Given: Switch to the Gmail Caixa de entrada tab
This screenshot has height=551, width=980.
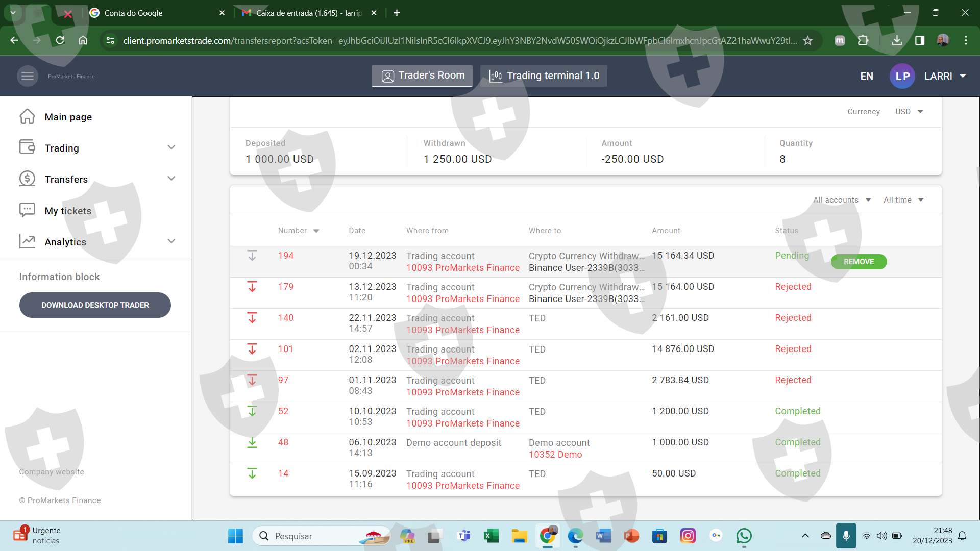Looking at the screenshot, I should coord(308,13).
